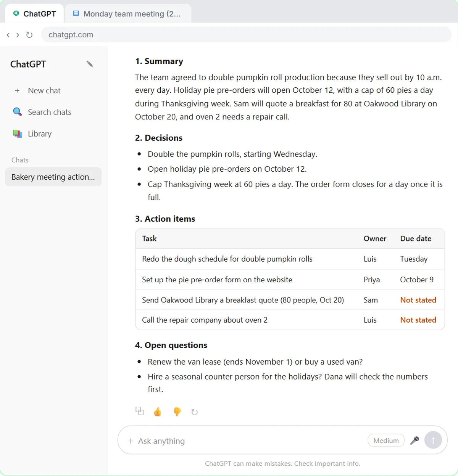
Task: Click the '3. Action items' heading
Action: tap(165, 219)
